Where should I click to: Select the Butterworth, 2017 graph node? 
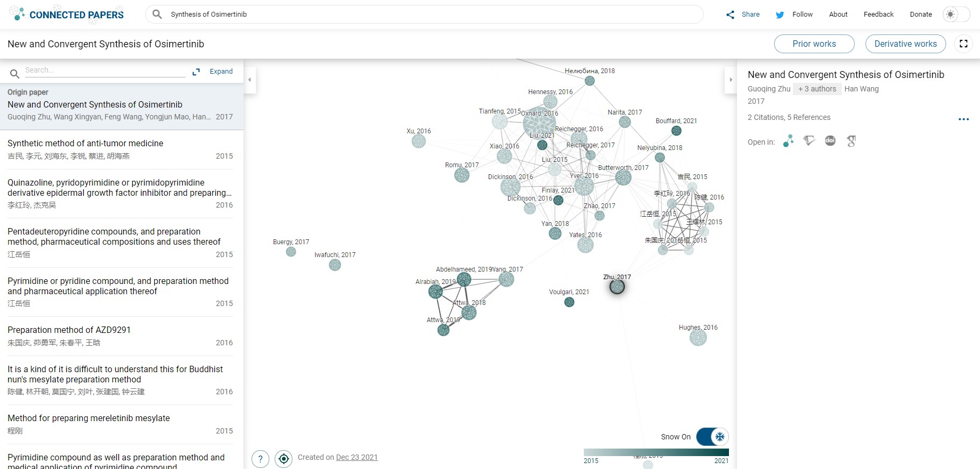point(623,177)
